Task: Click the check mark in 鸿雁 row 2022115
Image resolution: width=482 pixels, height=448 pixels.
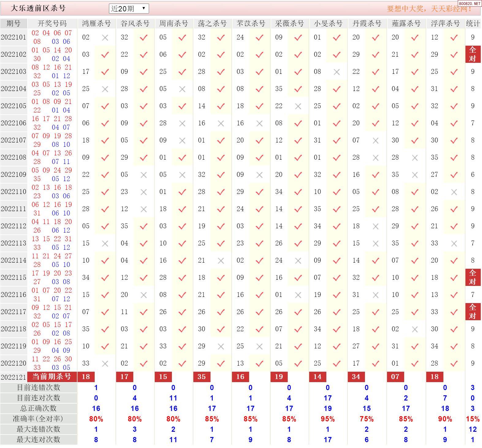Action: (x=105, y=278)
